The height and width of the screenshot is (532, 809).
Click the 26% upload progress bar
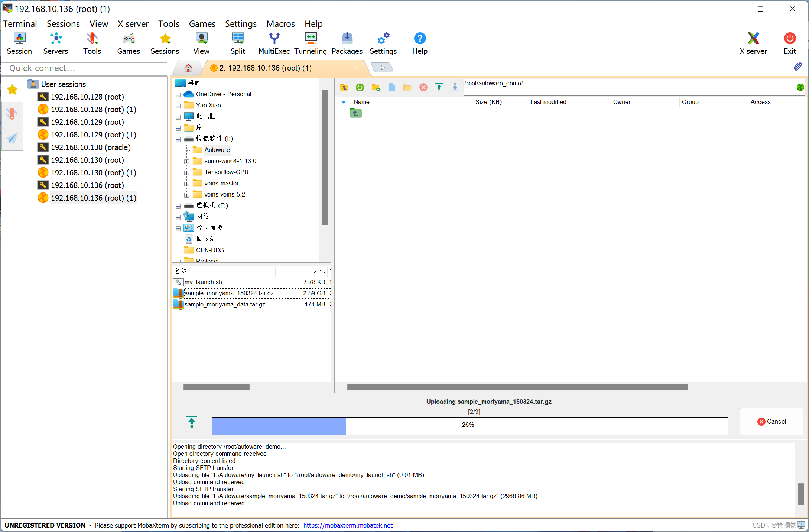(x=470, y=426)
